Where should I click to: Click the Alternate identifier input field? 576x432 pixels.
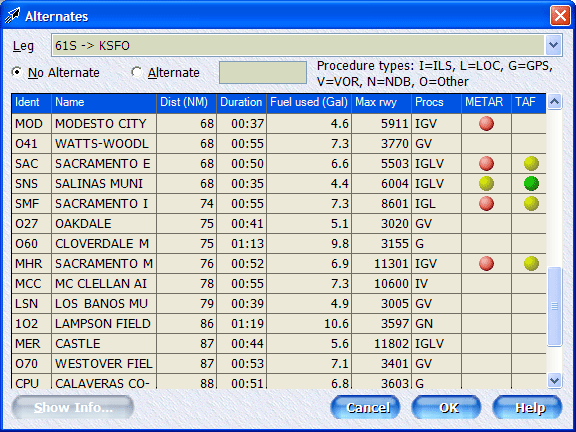[x=263, y=73]
